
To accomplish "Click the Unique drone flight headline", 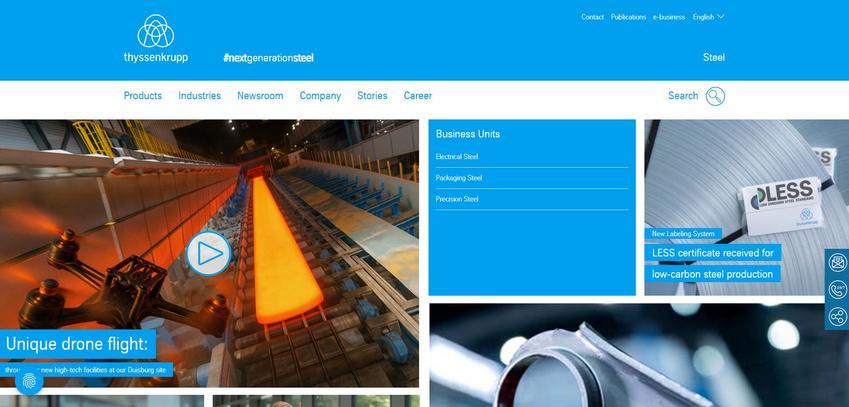I will pos(77,344).
